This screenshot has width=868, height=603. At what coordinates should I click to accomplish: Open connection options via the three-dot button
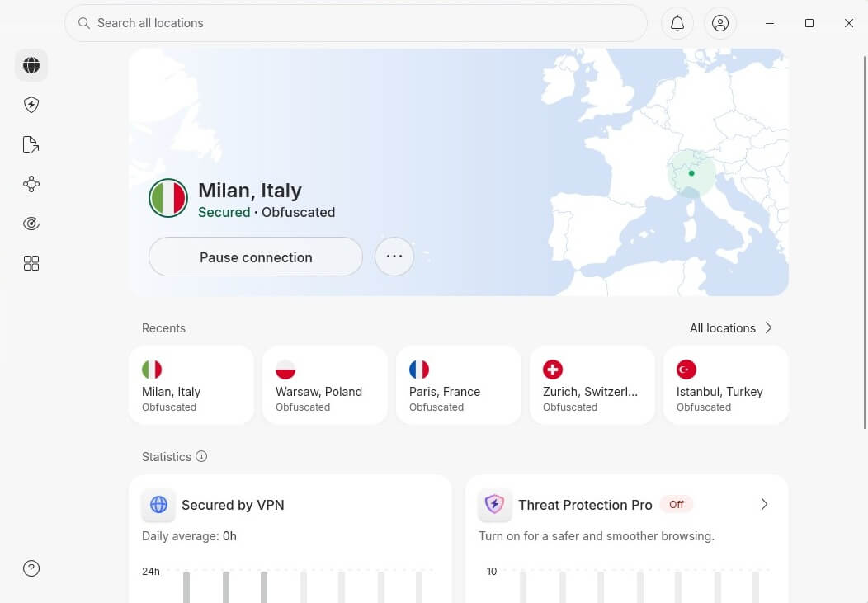[x=394, y=257]
